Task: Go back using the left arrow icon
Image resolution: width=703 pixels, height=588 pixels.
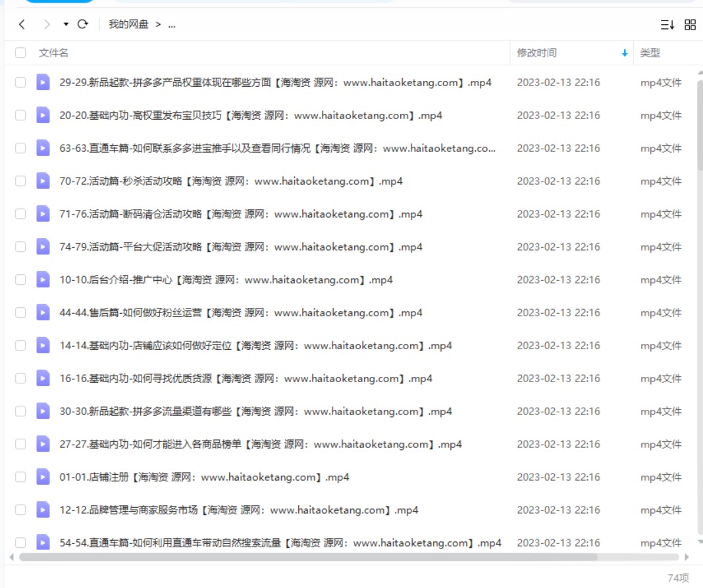Action: [22, 24]
